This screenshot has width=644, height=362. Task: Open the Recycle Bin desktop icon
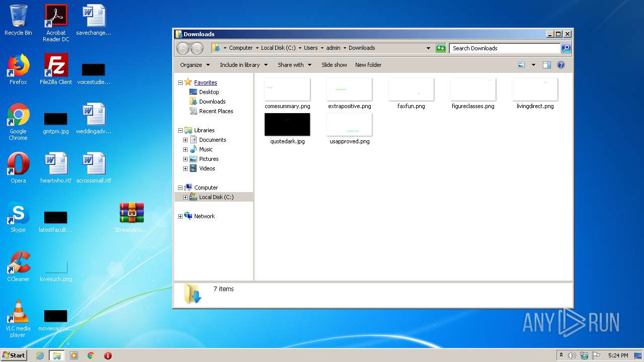coord(18,20)
